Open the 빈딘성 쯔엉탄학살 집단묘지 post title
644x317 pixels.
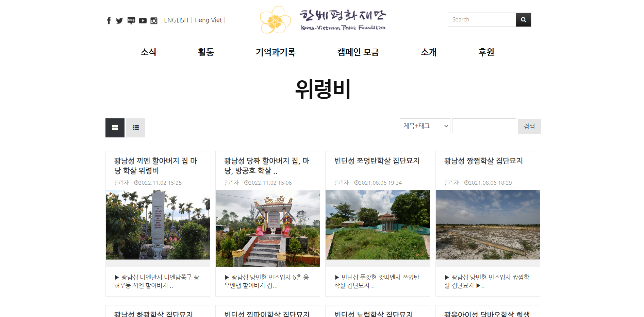click(377, 161)
